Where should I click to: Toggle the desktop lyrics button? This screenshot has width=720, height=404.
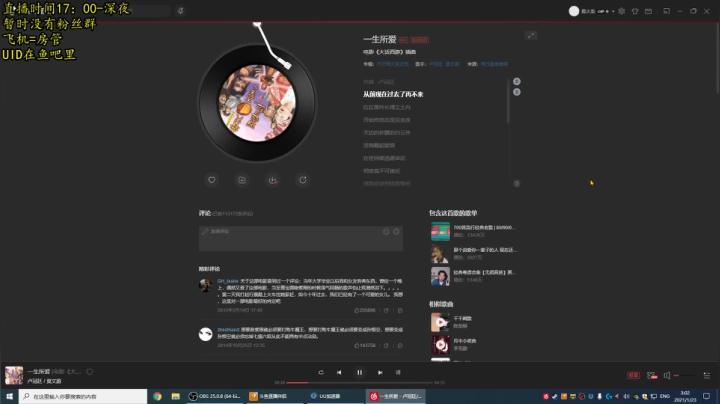[398, 372]
